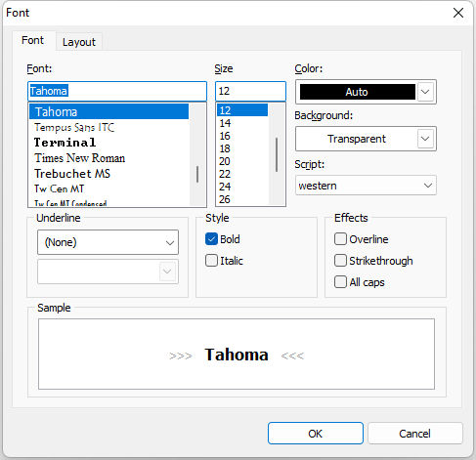The image size is (476, 460).
Task: Select size 12 in size list
Action: [242, 110]
